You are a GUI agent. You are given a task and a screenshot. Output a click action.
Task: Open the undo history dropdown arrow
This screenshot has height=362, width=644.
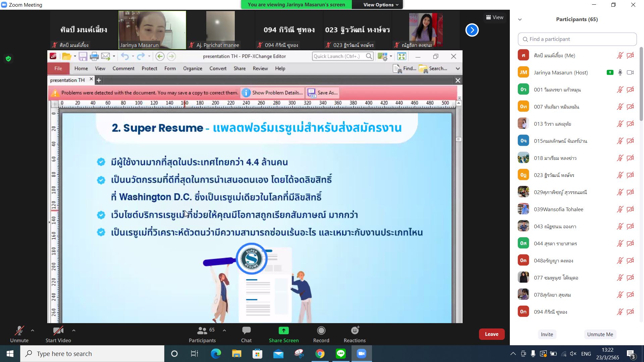pyautogui.click(x=133, y=56)
